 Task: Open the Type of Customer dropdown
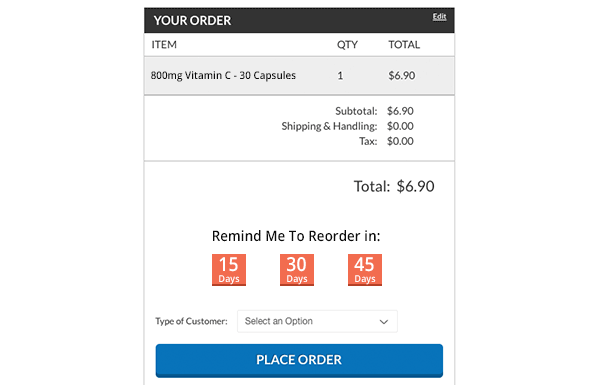[317, 321]
